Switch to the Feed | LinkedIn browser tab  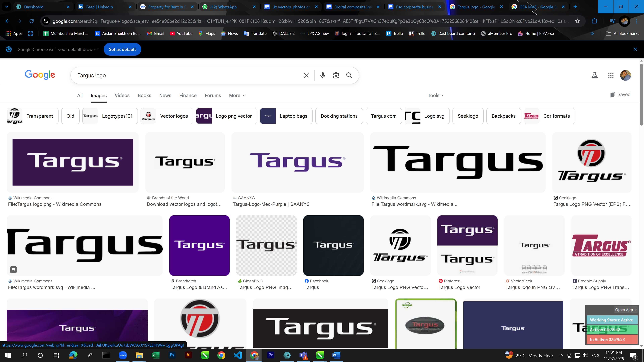click(x=105, y=7)
